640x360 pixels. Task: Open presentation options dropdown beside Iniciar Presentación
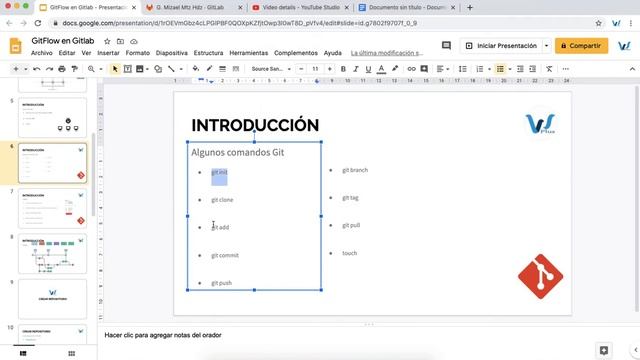coord(546,46)
